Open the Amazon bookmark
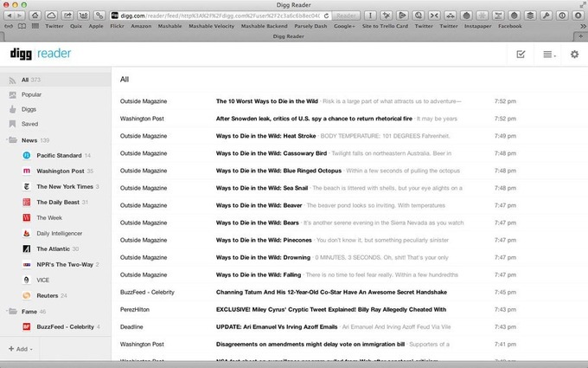The width and height of the screenshot is (588, 368). click(x=141, y=26)
